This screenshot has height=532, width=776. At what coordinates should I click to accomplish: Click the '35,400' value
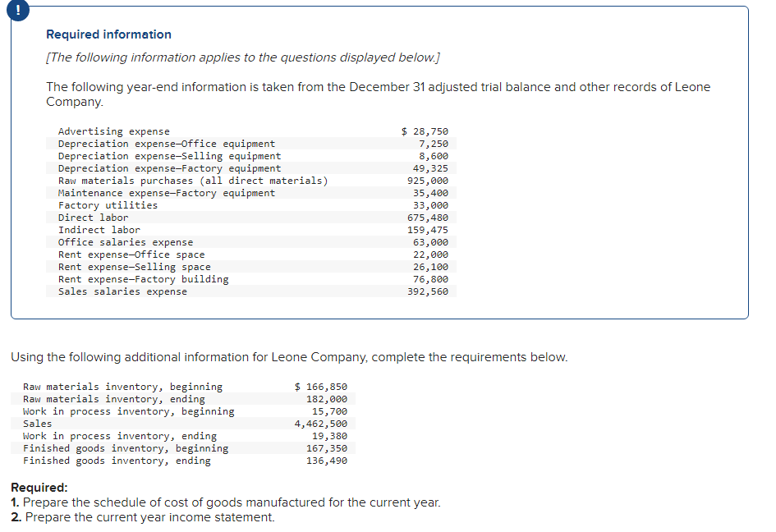point(430,193)
